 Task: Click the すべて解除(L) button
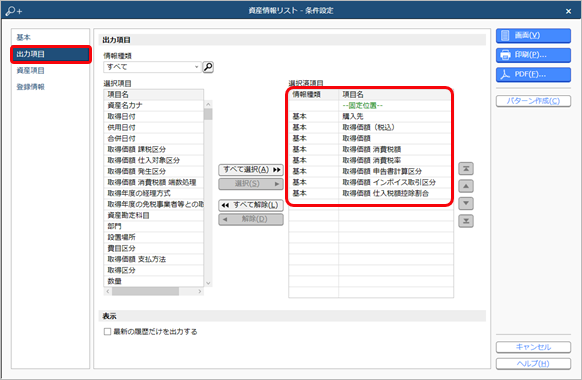pyautogui.click(x=251, y=205)
